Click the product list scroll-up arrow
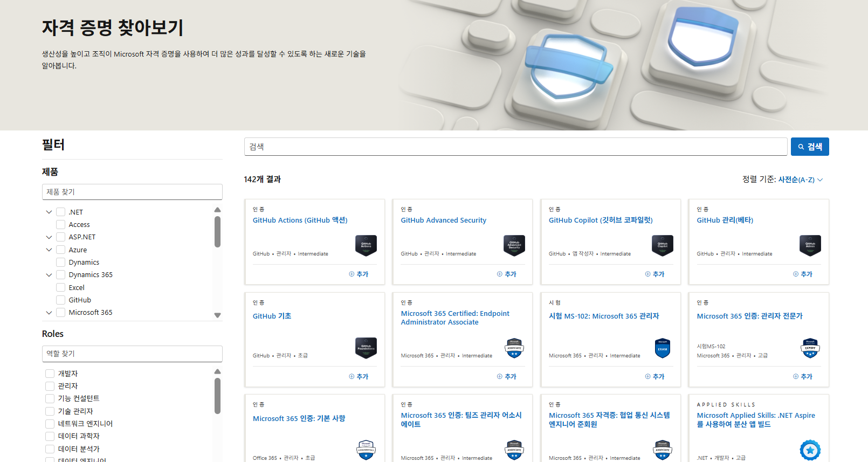The height and width of the screenshot is (462, 868). [218, 210]
